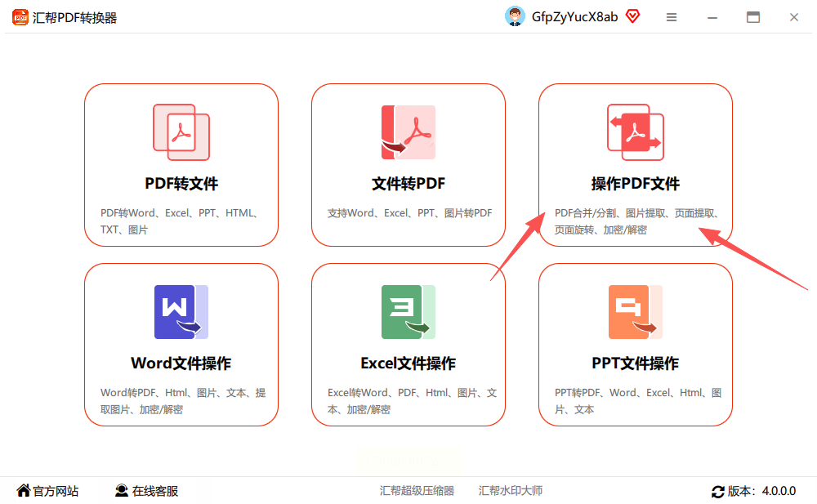Screen dimensions: 817x504
Task: Select the Excel文件操作 title
Action: (x=408, y=364)
